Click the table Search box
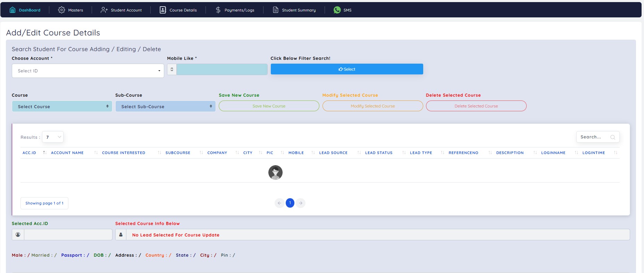 (598, 137)
